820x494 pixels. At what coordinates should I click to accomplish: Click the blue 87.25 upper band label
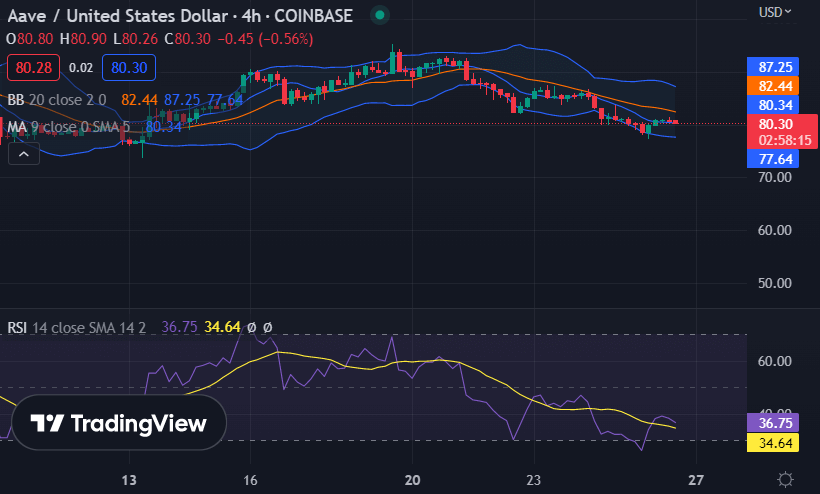tap(776, 67)
